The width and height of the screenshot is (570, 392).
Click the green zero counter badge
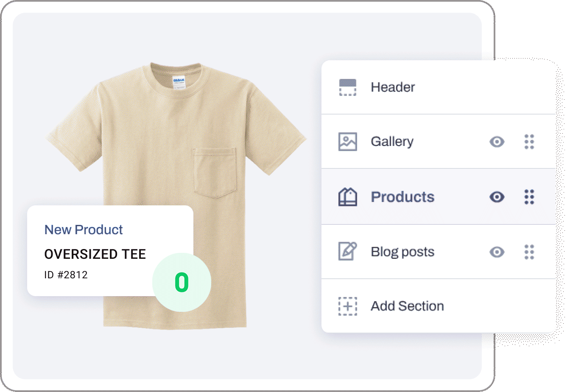(182, 283)
